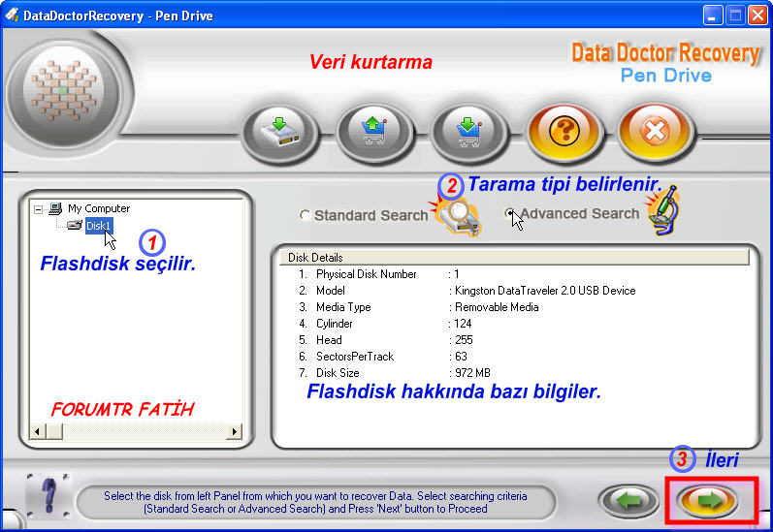Select the Advanced Search radio button
Screen dimensions: 773x532
tap(510, 213)
